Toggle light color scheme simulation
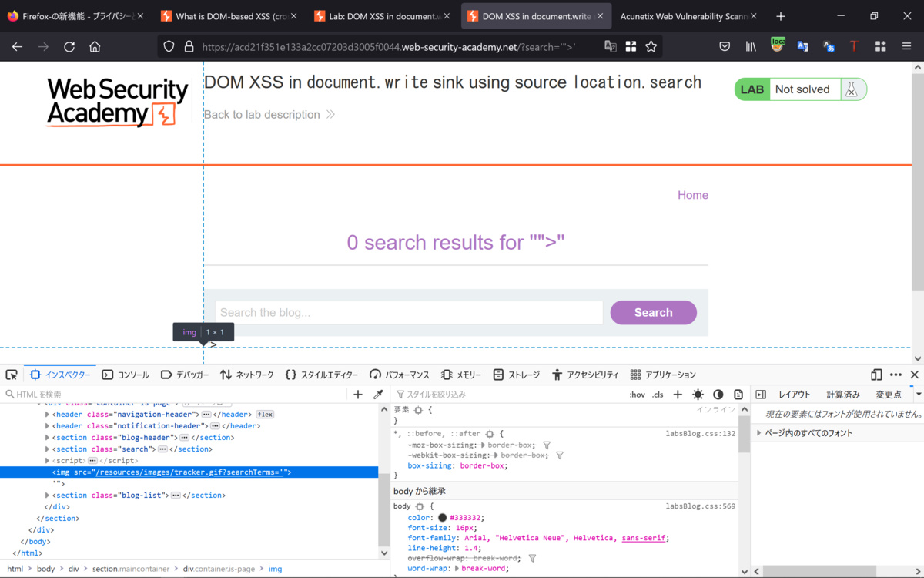The height and width of the screenshot is (578, 924). click(x=698, y=394)
